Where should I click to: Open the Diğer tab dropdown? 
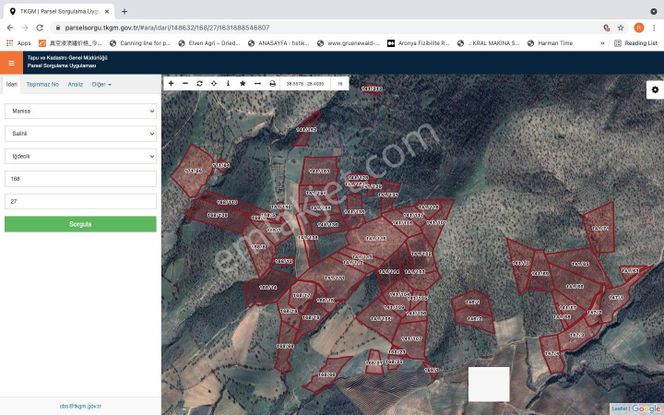coord(101,85)
